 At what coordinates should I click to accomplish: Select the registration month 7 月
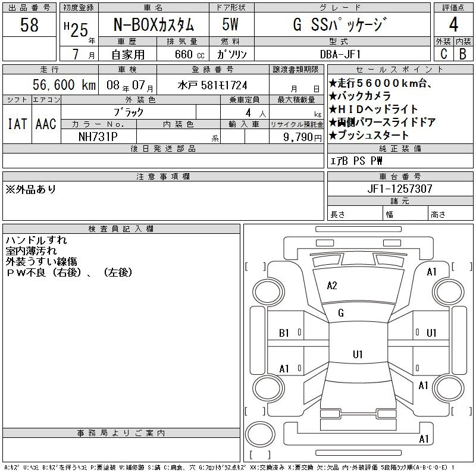pyautogui.click(x=83, y=54)
